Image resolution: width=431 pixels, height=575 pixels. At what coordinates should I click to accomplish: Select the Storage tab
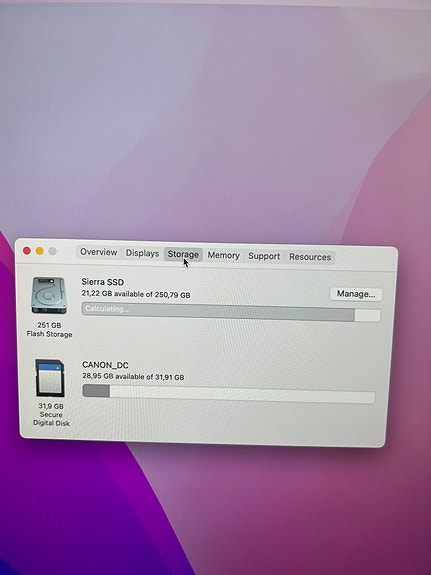(183, 254)
